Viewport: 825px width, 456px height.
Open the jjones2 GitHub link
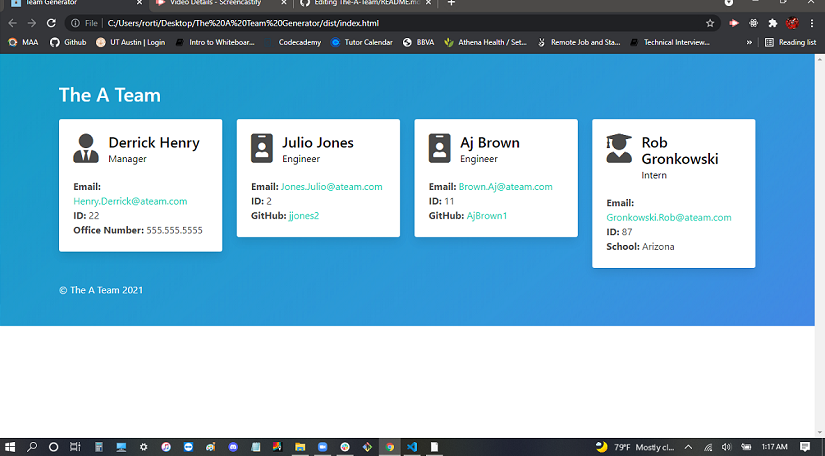[304, 216]
